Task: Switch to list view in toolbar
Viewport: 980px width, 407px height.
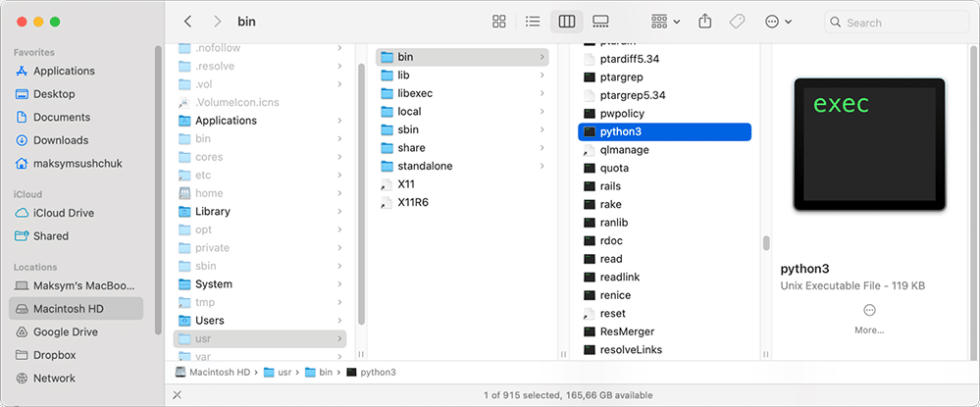Action: point(533,22)
